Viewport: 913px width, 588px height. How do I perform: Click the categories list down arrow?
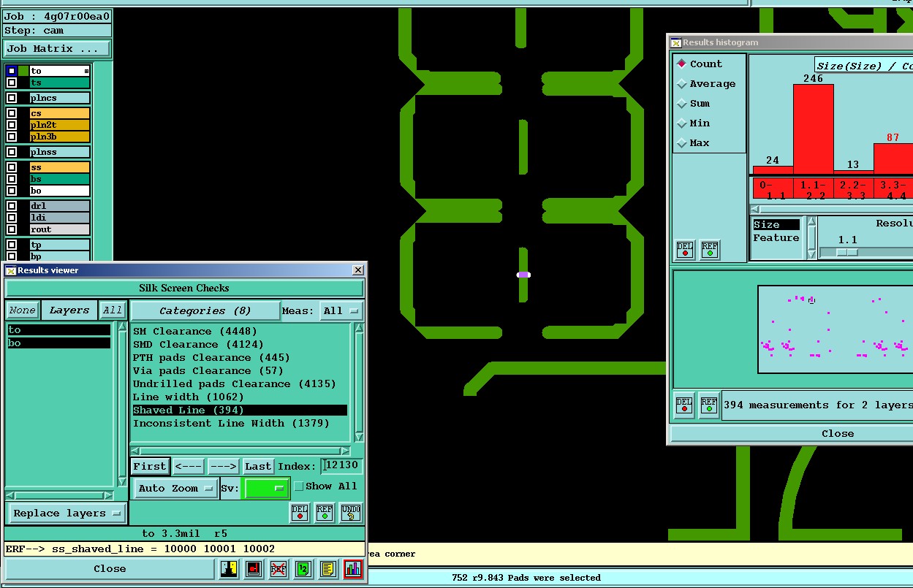pyautogui.click(x=359, y=436)
